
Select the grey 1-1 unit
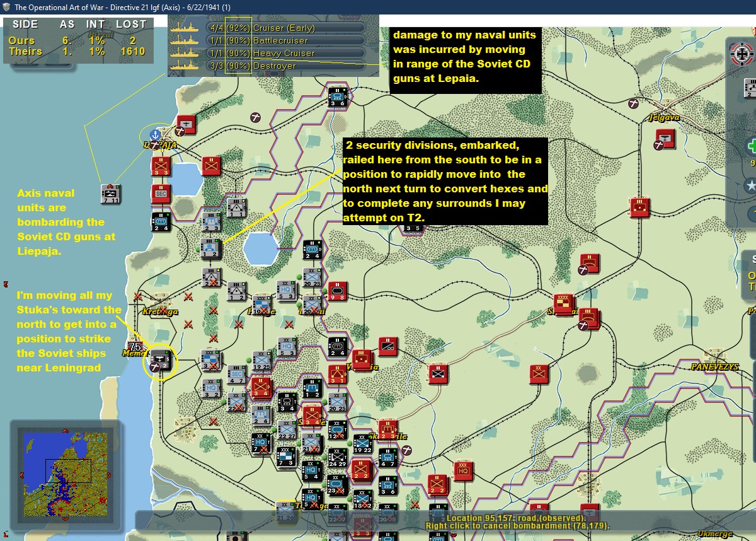(236, 207)
